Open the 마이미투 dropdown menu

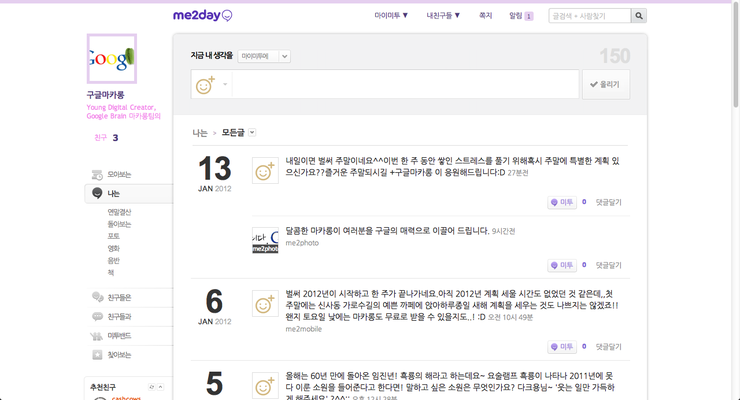pos(391,16)
